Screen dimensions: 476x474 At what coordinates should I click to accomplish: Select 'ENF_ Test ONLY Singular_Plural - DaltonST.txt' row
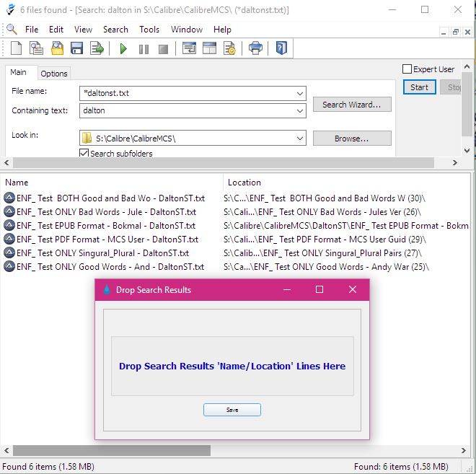click(102, 253)
